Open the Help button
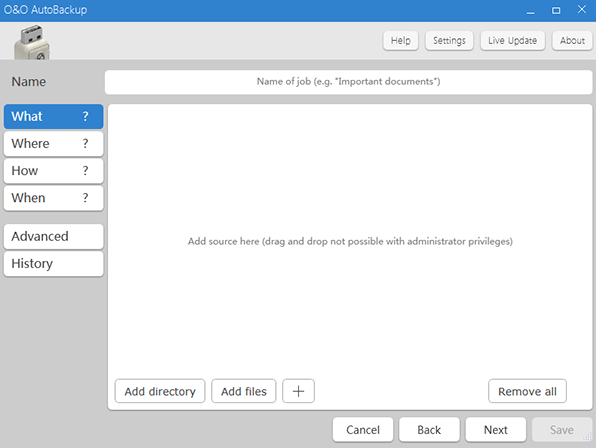 pyautogui.click(x=401, y=41)
